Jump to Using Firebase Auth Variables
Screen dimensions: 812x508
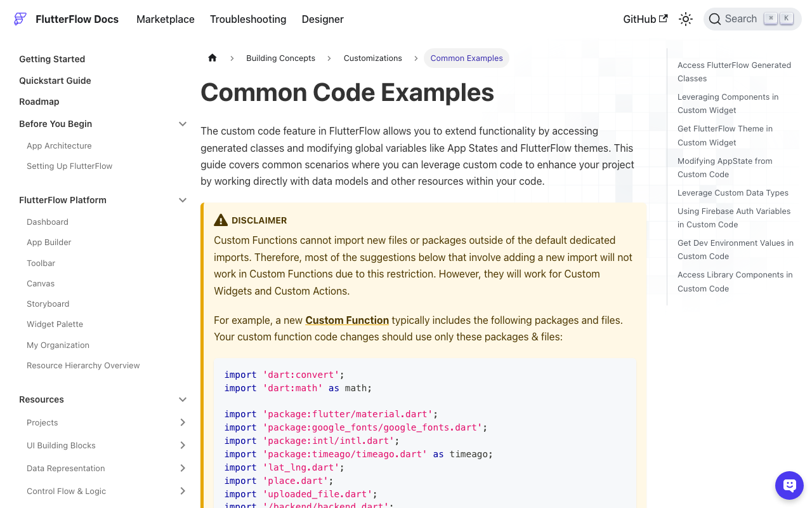[734, 218]
